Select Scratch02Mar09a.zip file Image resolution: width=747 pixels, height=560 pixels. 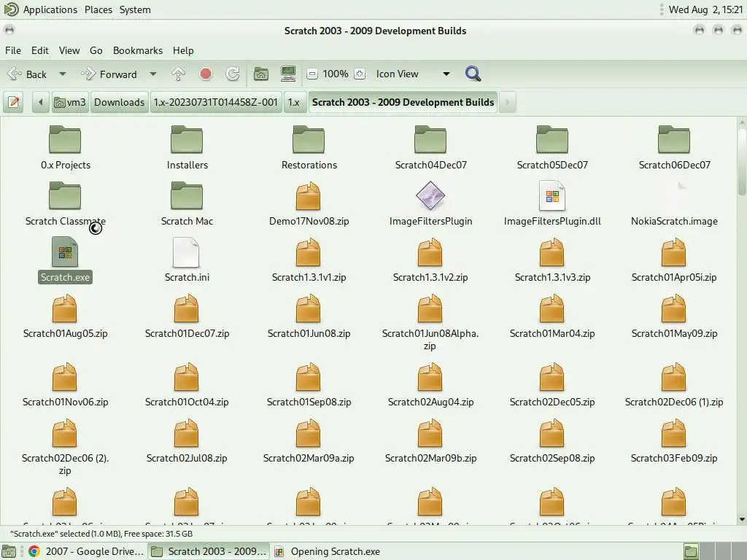click(309, 441)
